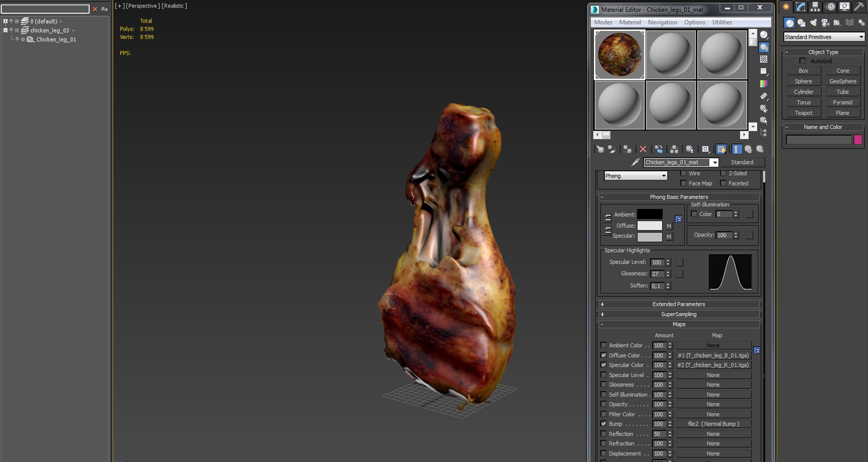Enable the 2-Sided checkbox

tap(723, 173)
